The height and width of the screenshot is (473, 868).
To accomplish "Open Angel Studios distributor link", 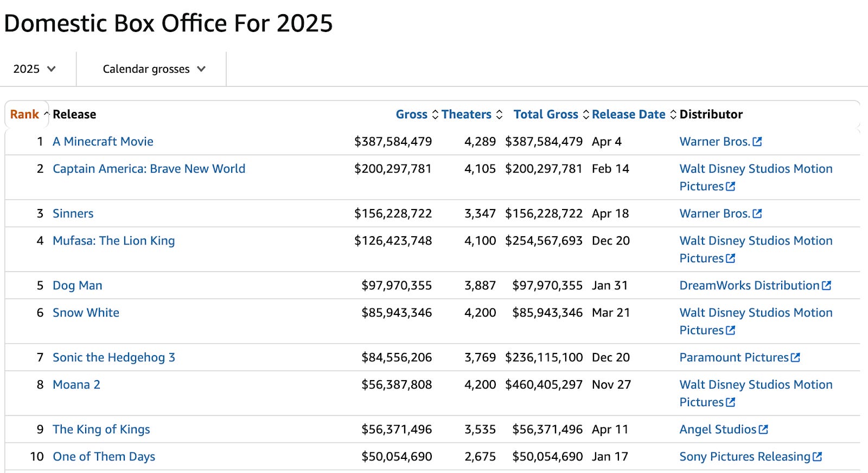I will tap(724, 429).
